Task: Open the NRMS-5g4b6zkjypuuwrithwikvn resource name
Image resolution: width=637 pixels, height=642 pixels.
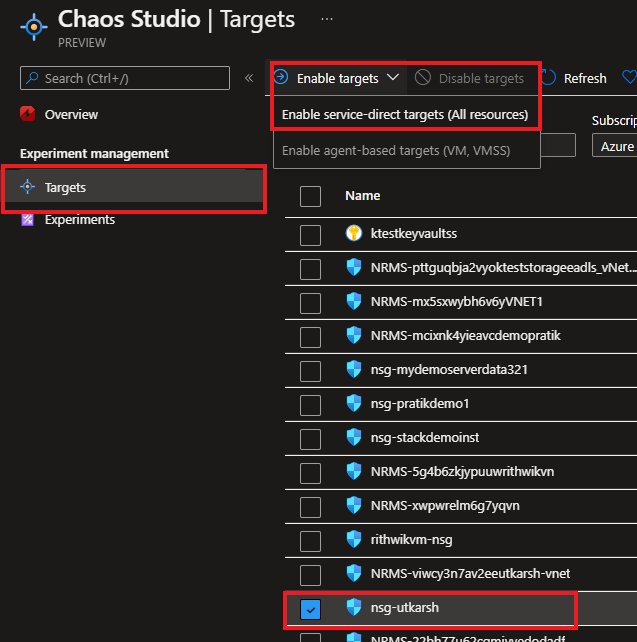Action: click(462, 472)
